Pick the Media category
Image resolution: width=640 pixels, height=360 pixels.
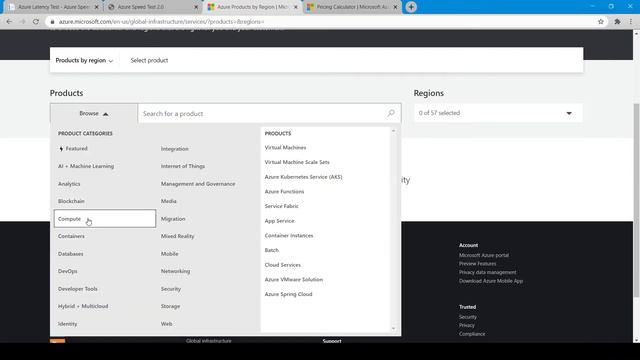click(x=169, y=201)
